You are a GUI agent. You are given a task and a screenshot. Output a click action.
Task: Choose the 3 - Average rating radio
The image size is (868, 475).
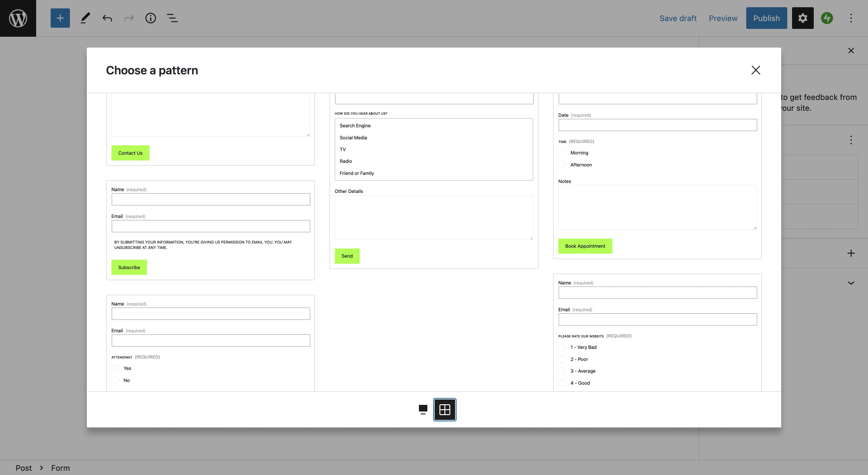pyautogui.click(x=562, y=371)
